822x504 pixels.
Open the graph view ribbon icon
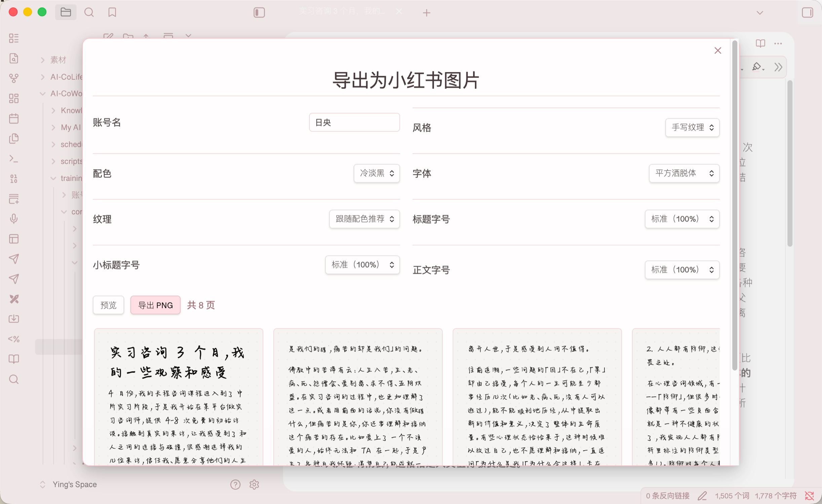[14, 78]
